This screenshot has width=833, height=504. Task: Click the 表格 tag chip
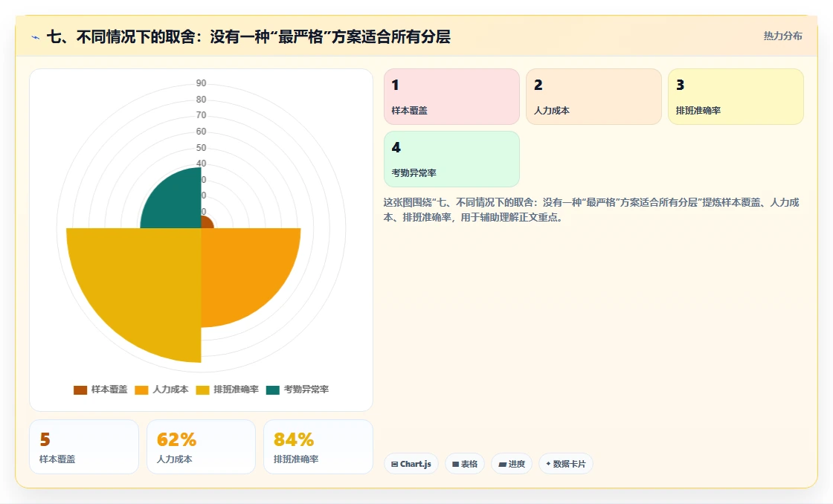tap(465, 464)
